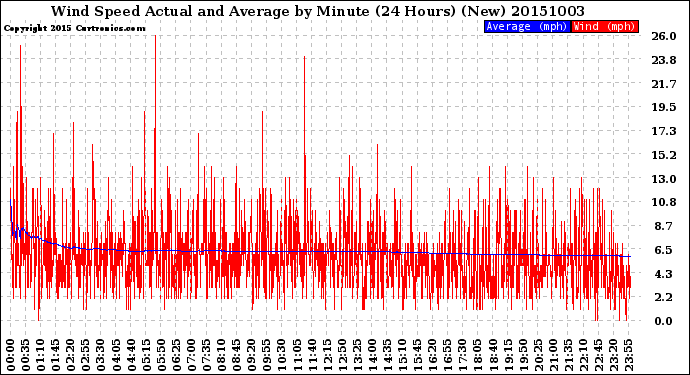
Task: Select the 13.0 y-axis label
Action: [664, 179]
